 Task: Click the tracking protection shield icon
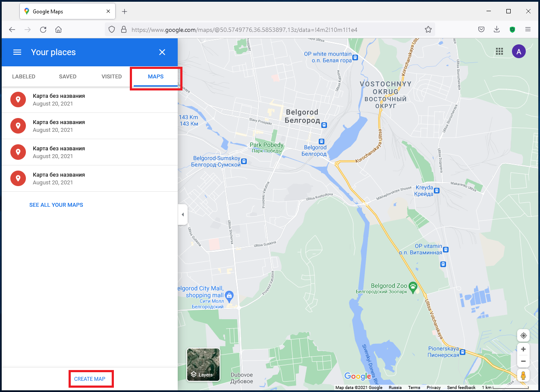pyautogui.click(x=112, y=30)
